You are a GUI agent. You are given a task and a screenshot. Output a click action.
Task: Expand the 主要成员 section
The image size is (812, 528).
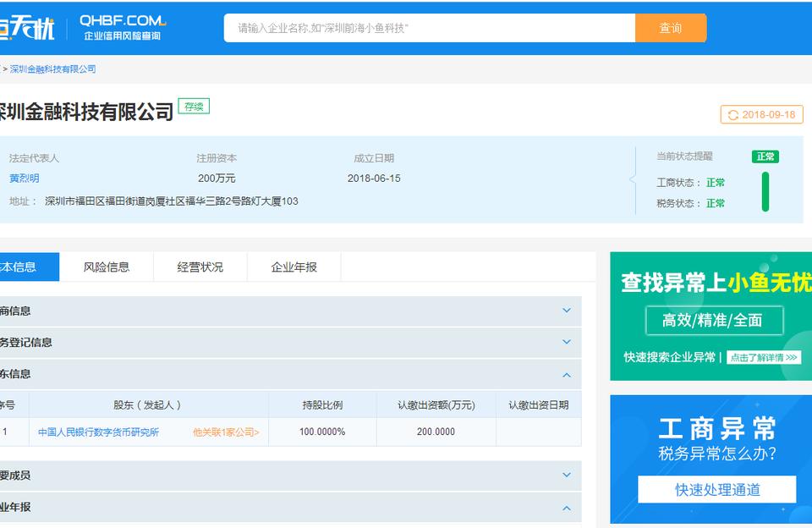pos(566,476)
